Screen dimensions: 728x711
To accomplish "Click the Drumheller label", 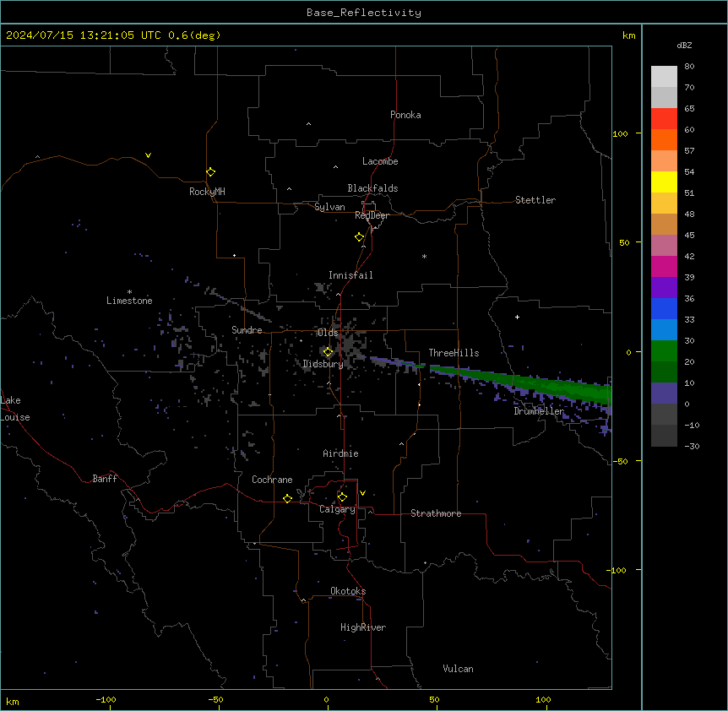I will click(x=539, y=411).
